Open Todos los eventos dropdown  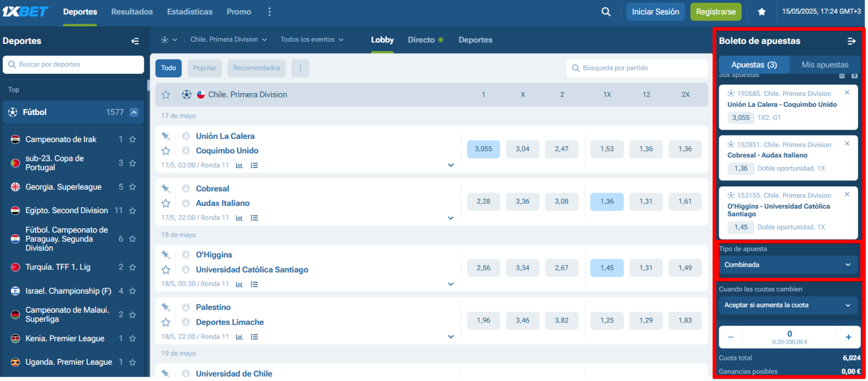(312, 40)
